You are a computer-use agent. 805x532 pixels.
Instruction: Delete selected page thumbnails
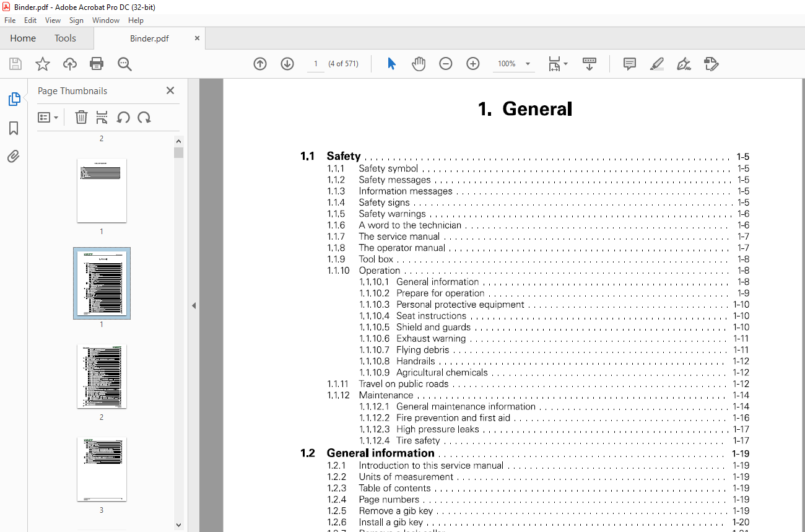click(81, 117)
